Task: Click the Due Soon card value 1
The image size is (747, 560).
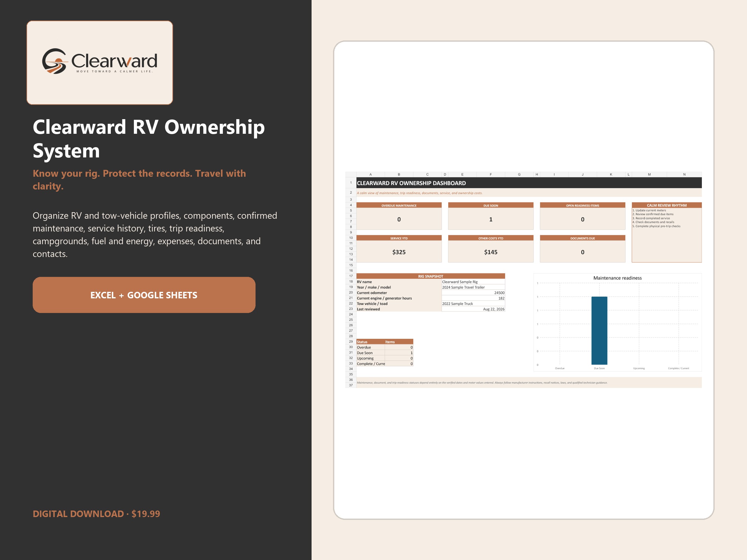Action: pyautogui.click(x=491, y=219)
